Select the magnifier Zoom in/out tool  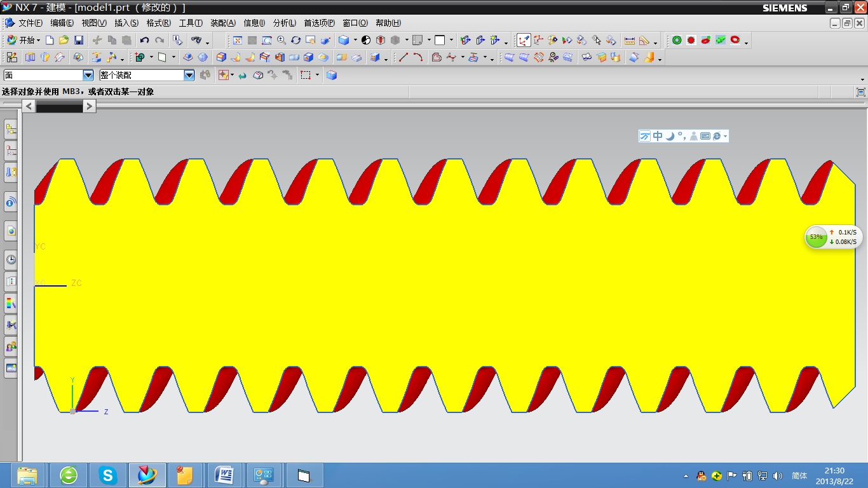click(x=281, y=40)
